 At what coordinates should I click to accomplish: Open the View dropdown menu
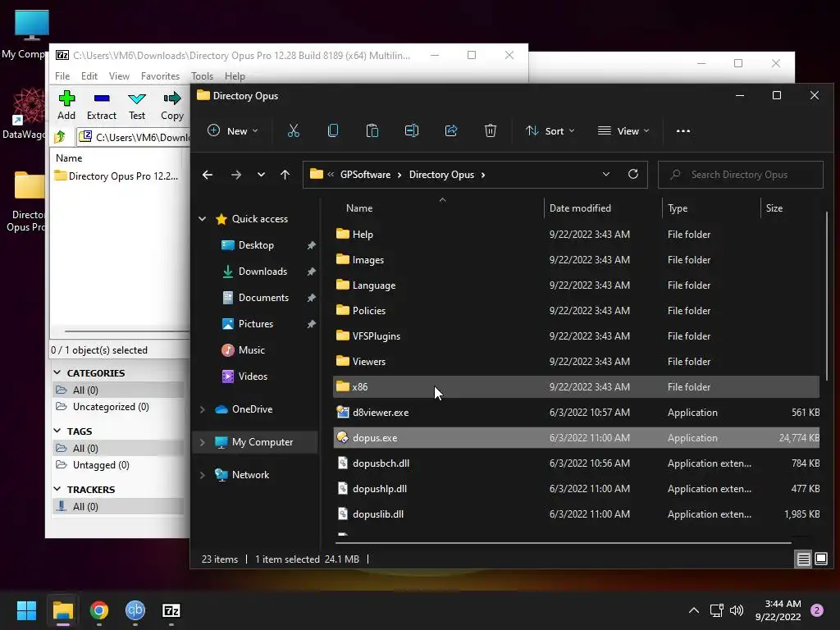[623, 130]
